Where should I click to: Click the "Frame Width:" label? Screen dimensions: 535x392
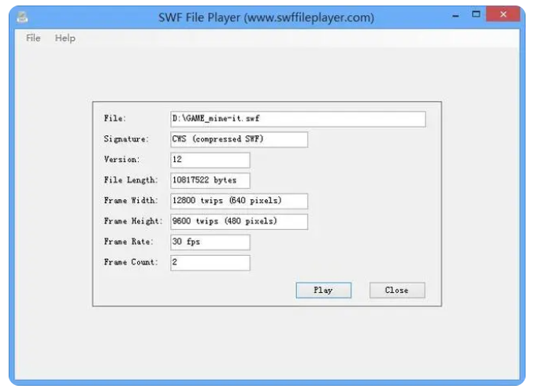point(131,201)
